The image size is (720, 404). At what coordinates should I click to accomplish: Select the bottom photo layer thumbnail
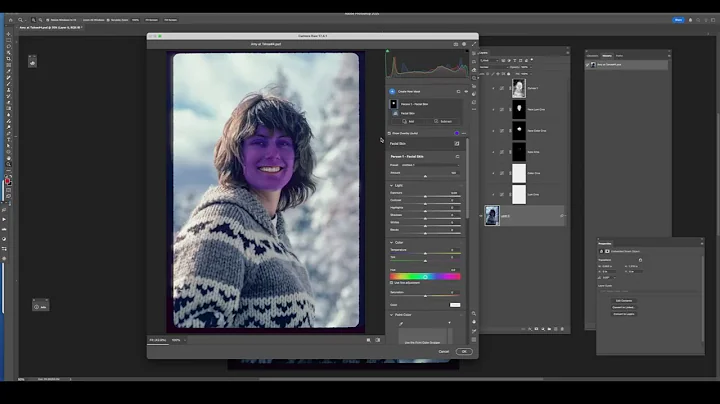[x=492, y=216]
